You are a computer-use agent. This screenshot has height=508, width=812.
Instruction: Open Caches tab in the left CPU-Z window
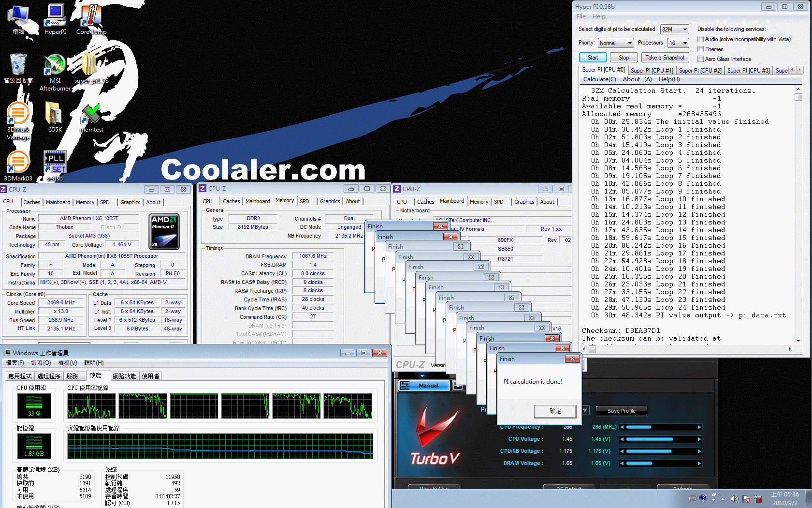[x=32, y=202]
